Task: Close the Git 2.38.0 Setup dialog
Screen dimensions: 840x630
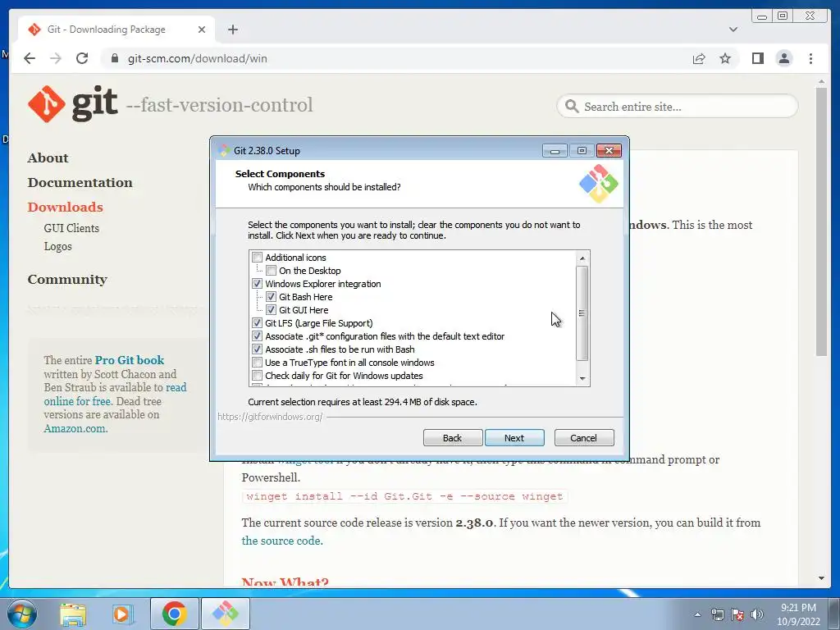Action: 609,151
